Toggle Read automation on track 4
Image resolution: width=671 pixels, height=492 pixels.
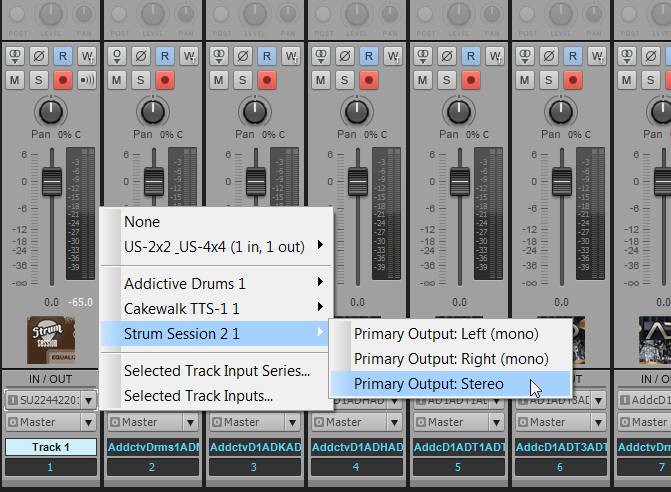pyautogui.click(x=369, y=56)
